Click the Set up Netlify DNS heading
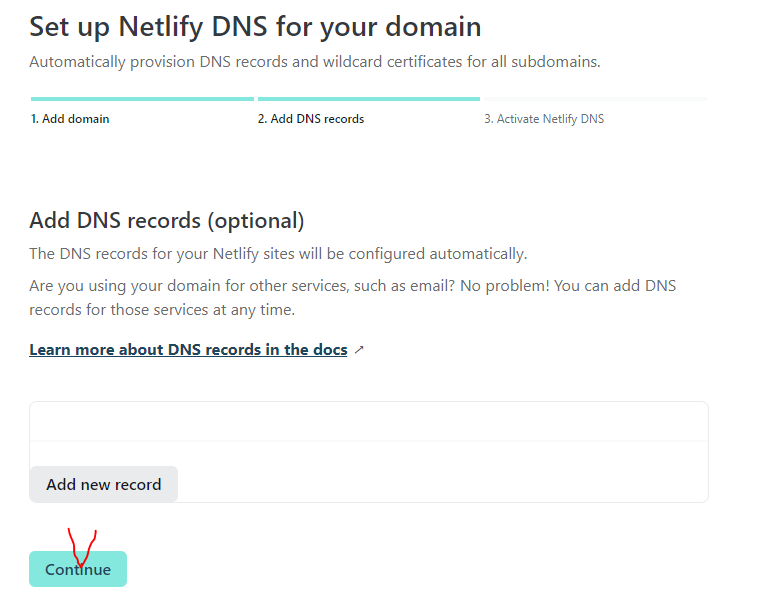Screen dimensions: 761x595 click(x=255, y=27)
